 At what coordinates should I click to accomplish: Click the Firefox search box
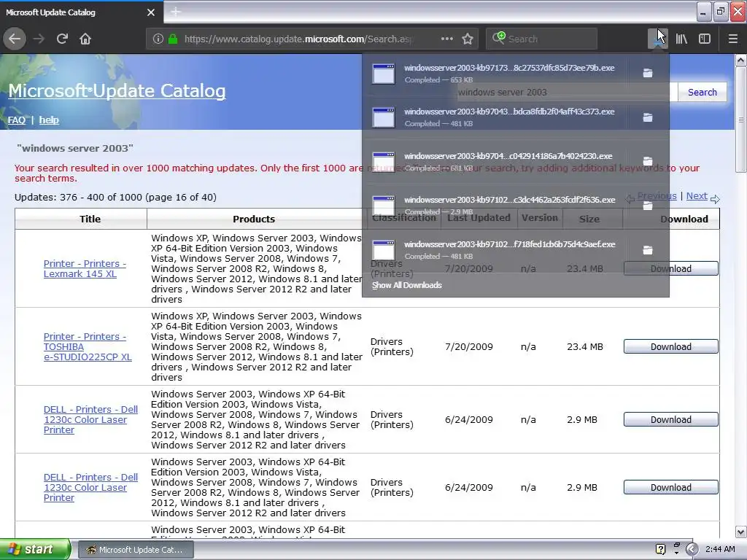(542, 39)
